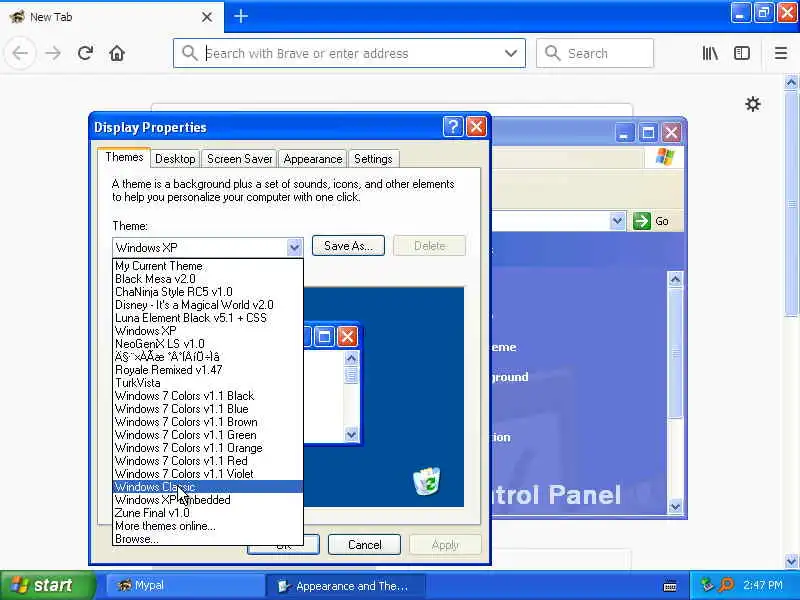
Task: Select Windows 7 Colors v1.1 Blue
Action: pyautogui.click(x=208, y=409)
